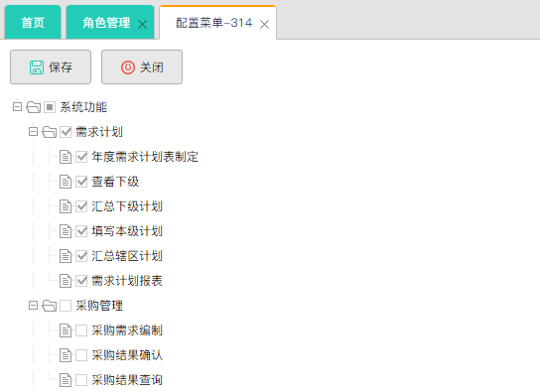The width and height of the screenshot is (540, 392).
Task: Select the 汇总辖区计划 label
Action: point(127,256)
